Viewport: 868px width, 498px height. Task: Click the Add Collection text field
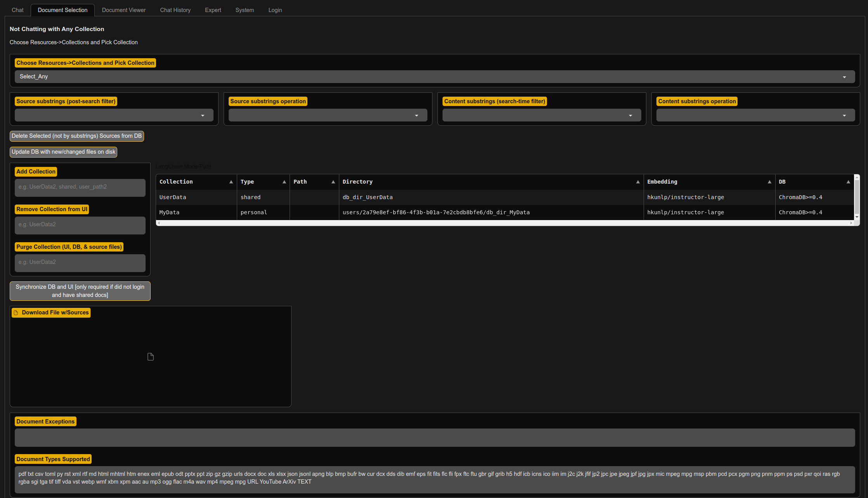(x=80, y=187)
